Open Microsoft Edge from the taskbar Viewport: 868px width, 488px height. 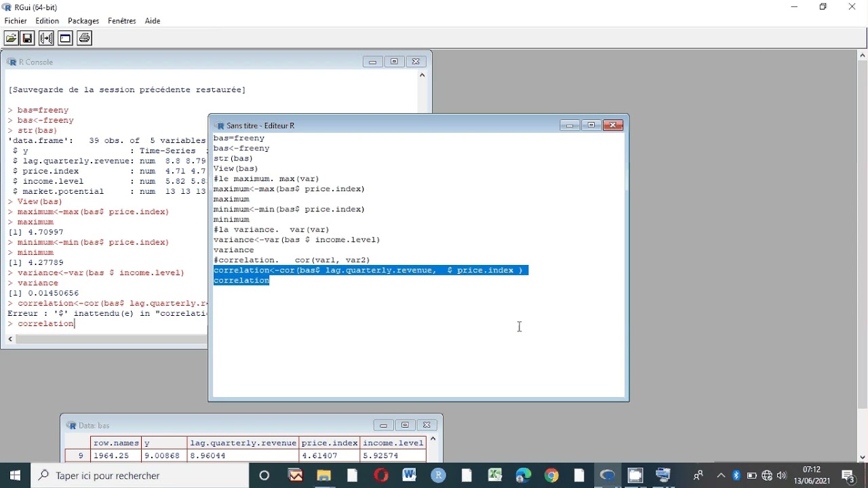coord(523,476)
